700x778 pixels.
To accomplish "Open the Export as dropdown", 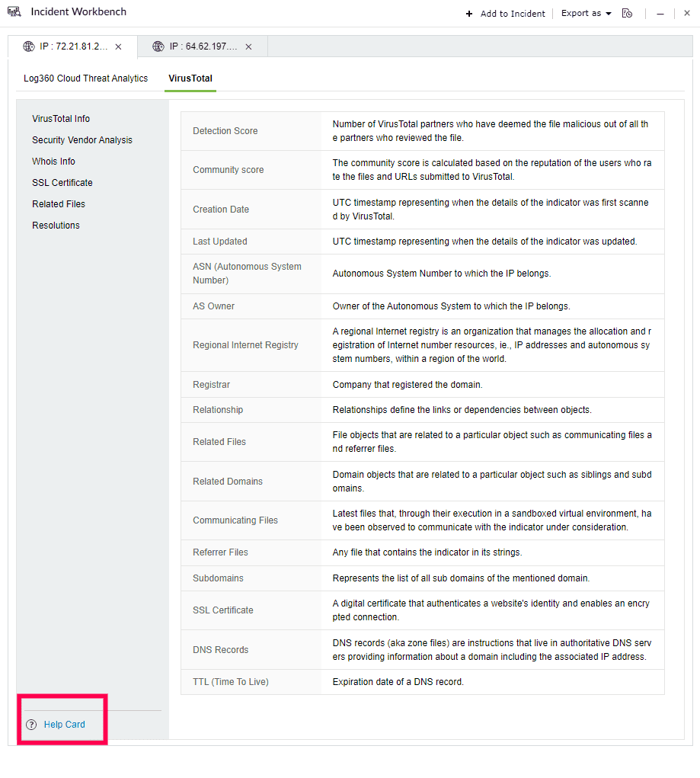I will [585, 13].
